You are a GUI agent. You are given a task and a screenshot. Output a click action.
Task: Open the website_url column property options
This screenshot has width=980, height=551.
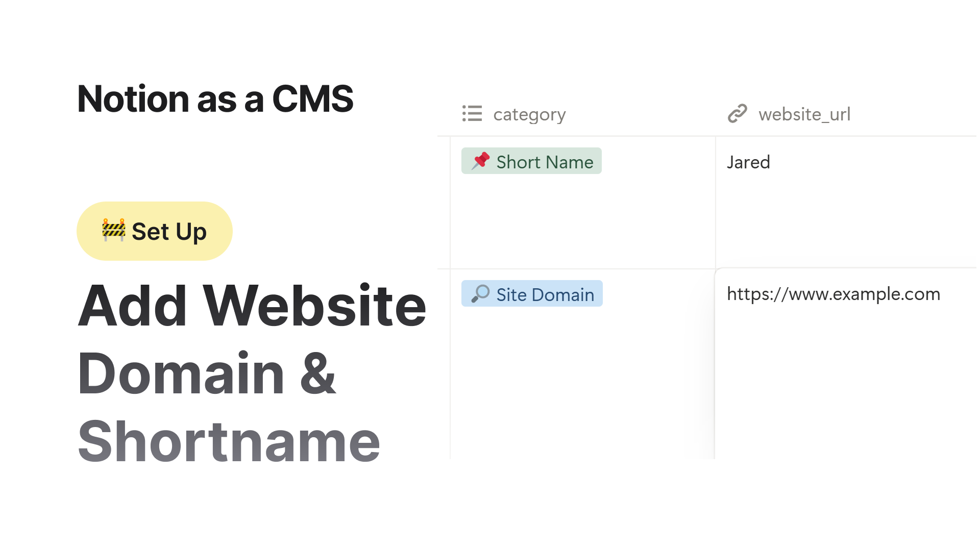coord(804,114)
